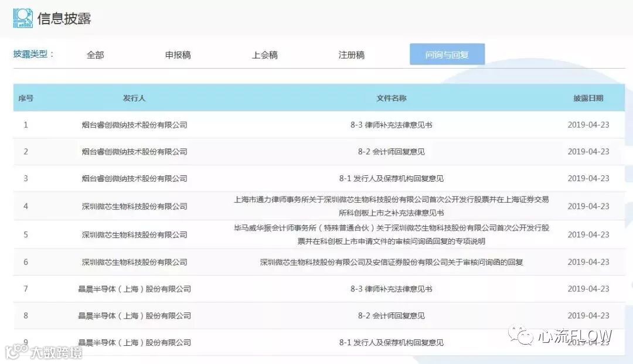Click issuer 烟台睿创微纳技术股份有限公司 in row 2

134,152
